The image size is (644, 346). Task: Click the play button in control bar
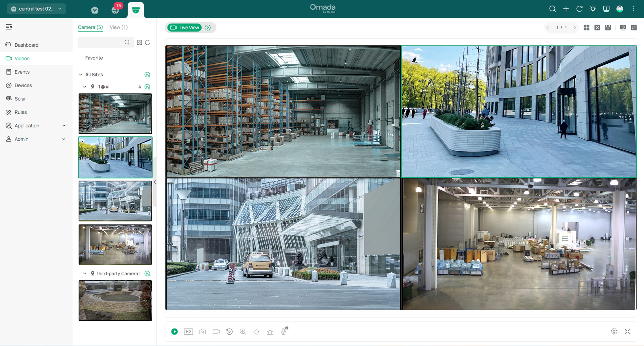pos(174,332)
